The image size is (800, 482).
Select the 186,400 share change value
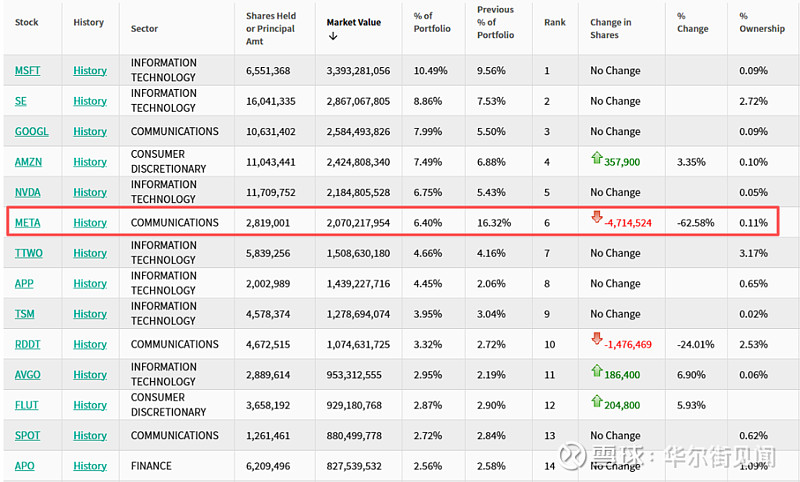click(622, 375)
